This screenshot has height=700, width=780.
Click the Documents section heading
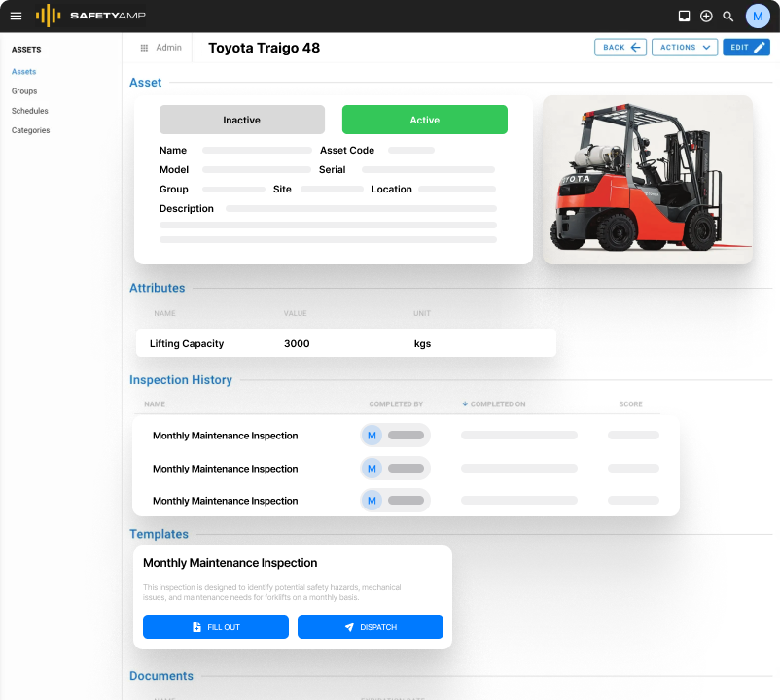(161, 676)
